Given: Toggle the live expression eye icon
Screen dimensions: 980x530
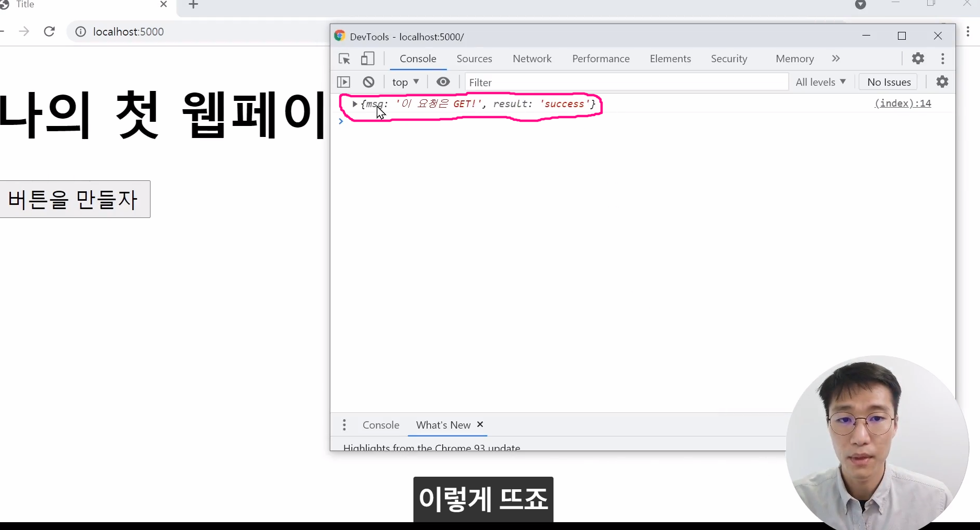Looking at the screenshot, I should click(x=443, y=82).
